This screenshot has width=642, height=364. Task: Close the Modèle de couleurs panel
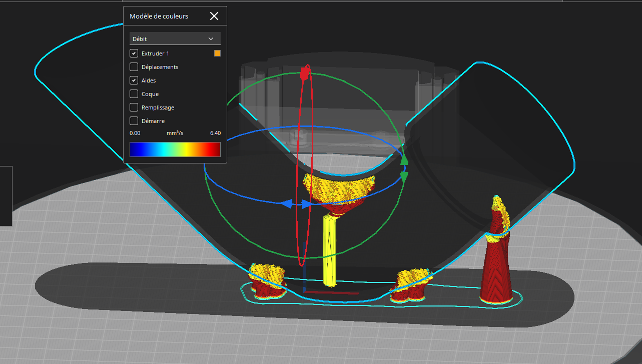tap(214, 16)
